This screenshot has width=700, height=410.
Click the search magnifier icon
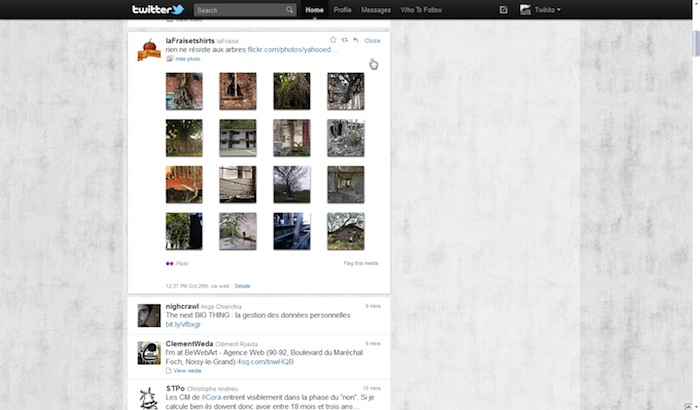[x=290, y=10]
